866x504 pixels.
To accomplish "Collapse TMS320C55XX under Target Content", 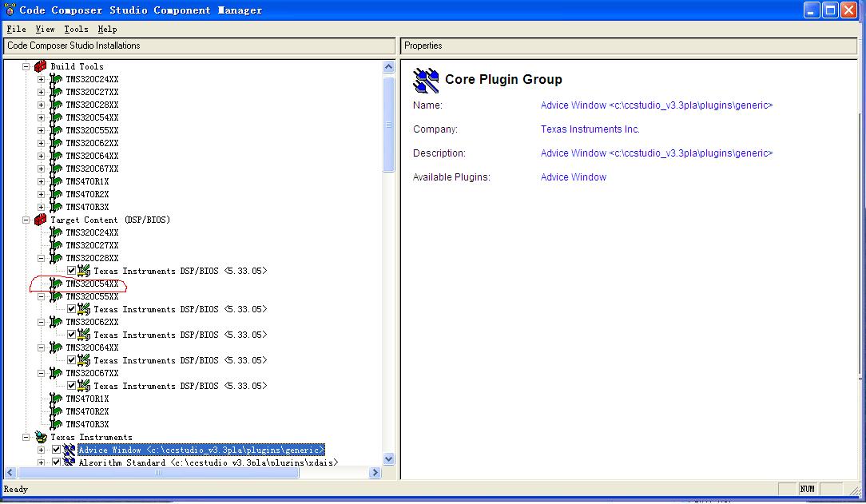I will (x=41, y=296).
